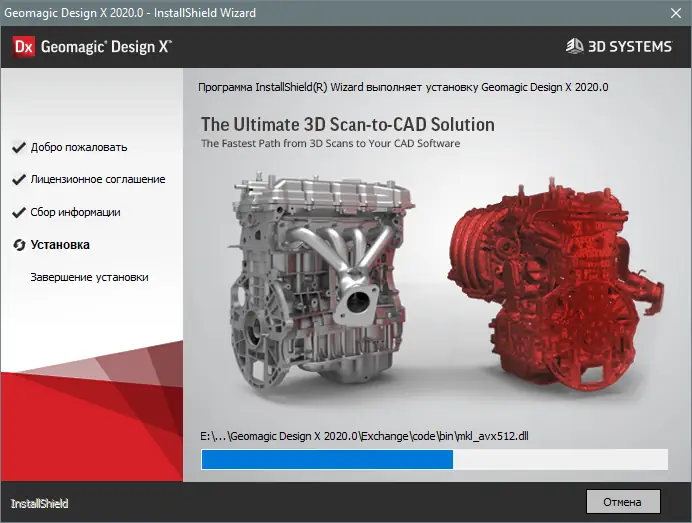Viewport: 692px width, 523px height.
Task: Click the 3D Systems logo icon
Action: click(574, 46)
